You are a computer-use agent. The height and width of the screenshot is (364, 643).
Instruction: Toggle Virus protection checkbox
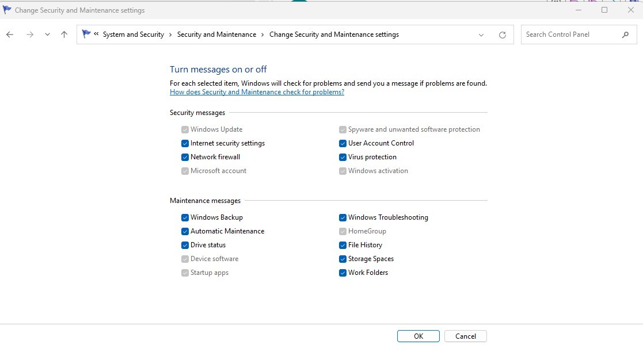[x=343, y=157]
